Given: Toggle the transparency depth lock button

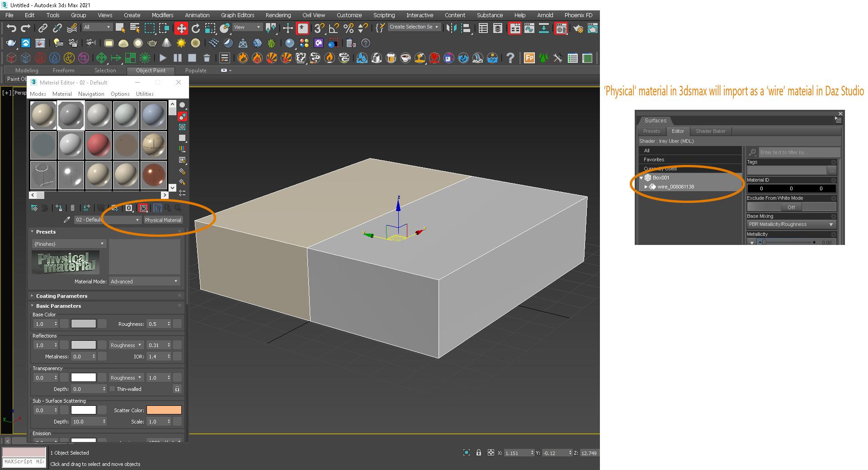Looking at the screenshot, I should pos(177,389).
